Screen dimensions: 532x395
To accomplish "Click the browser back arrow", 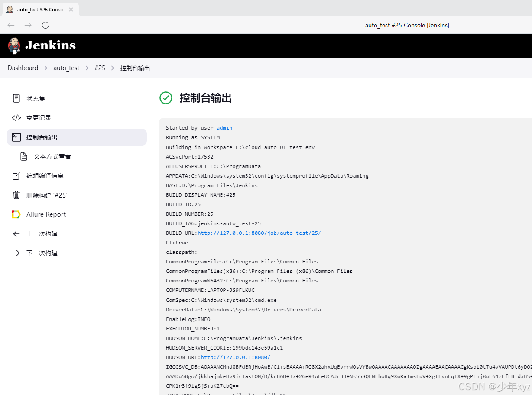I will pos(11,25).
